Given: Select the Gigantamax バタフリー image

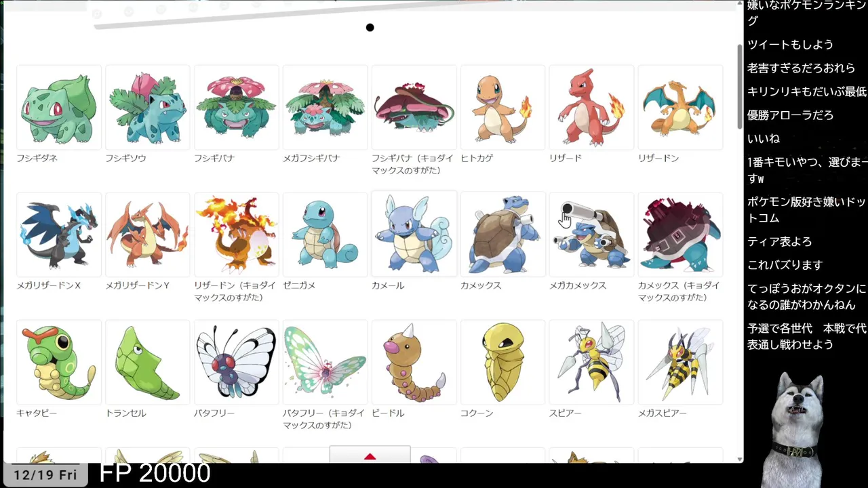Looking at the screenshot, I should pos(325,363).
